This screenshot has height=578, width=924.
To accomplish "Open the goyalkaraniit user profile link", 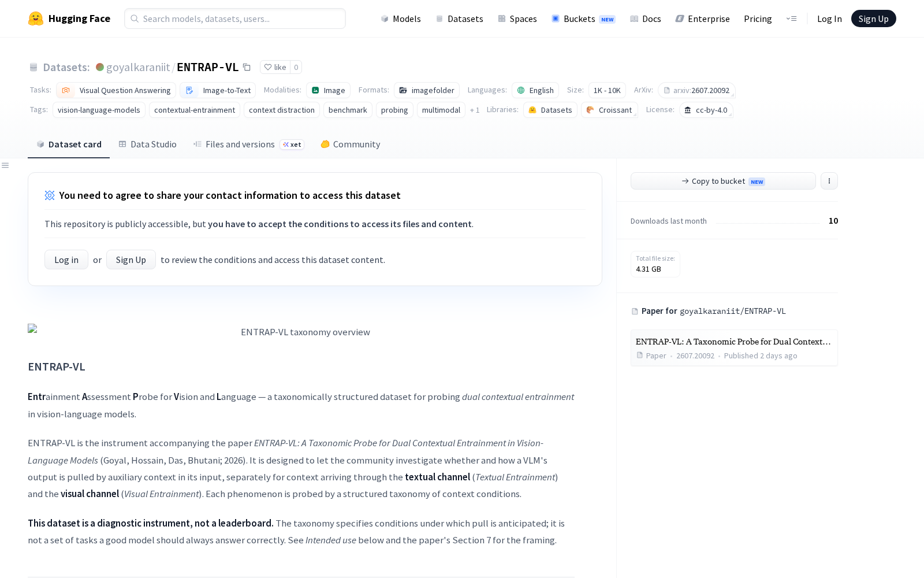I will point(138,67).
